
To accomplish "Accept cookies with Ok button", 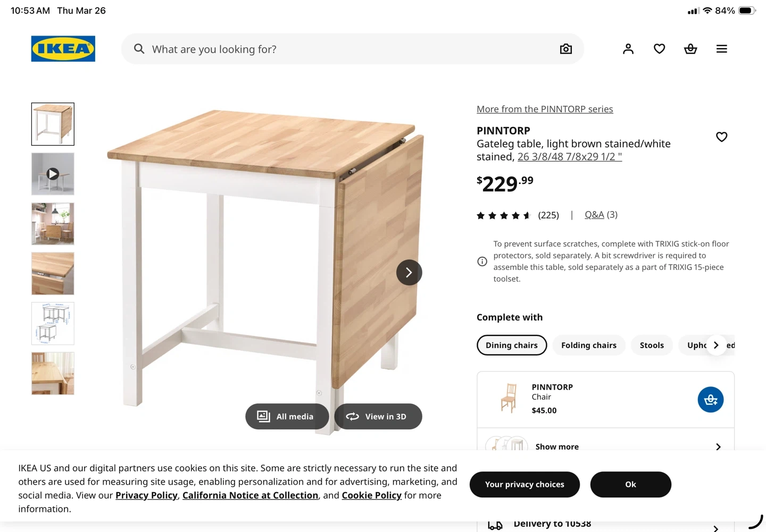I will 630,484.
